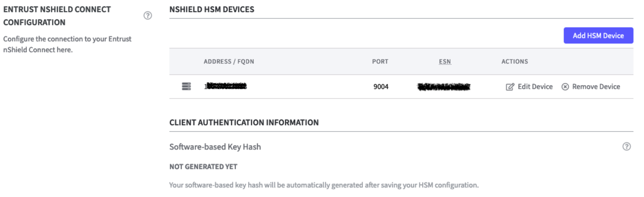Click the port value 9004
This screenshot has width=644, height=197.
(381, 87)
